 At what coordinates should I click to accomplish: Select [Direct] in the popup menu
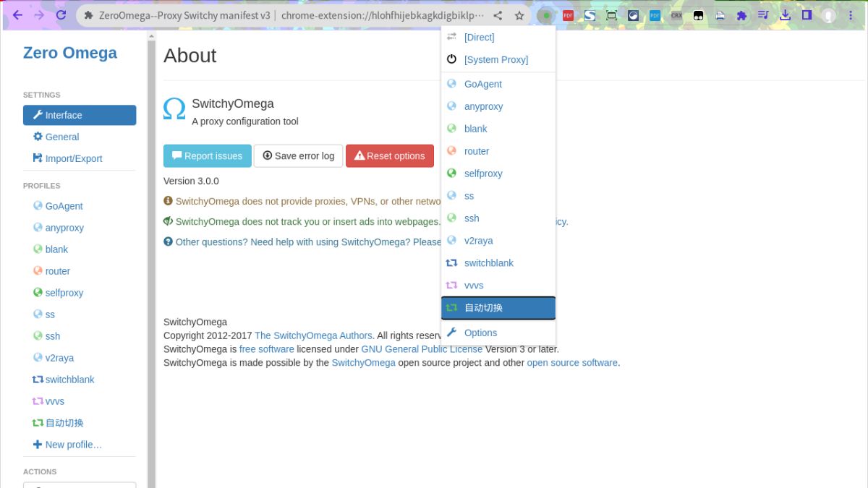[498, 37]
